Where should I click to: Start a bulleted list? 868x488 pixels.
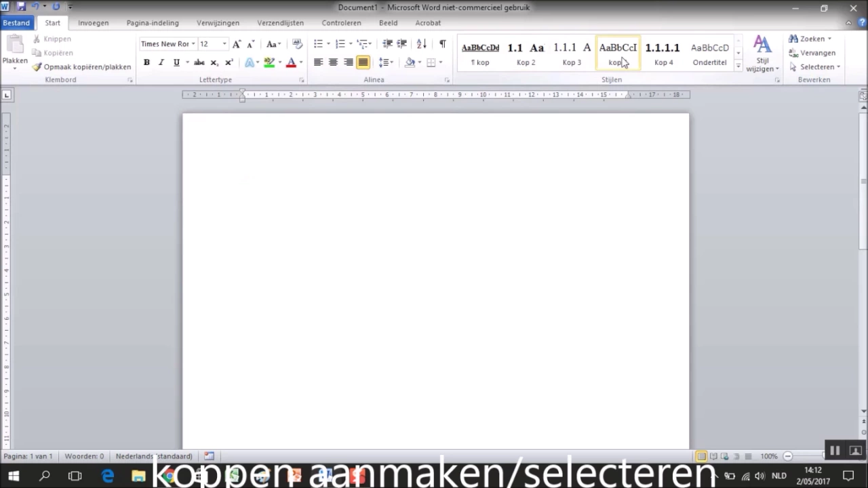318,44
